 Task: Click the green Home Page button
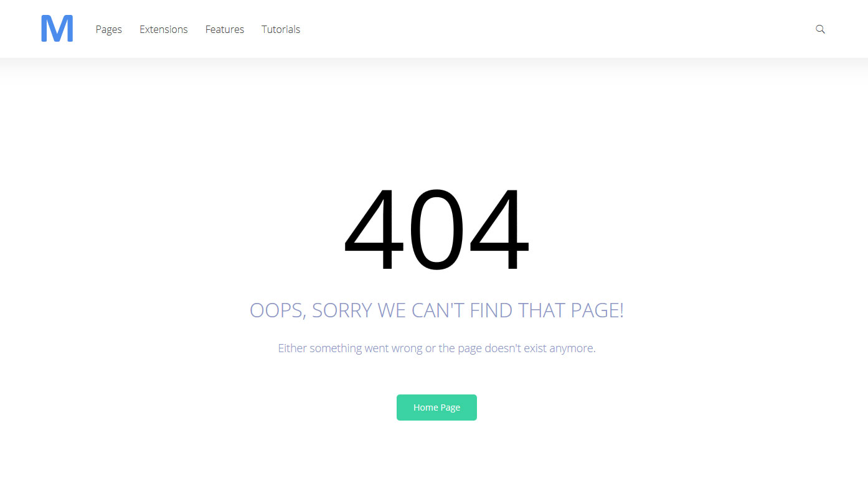tap(436, 408)
